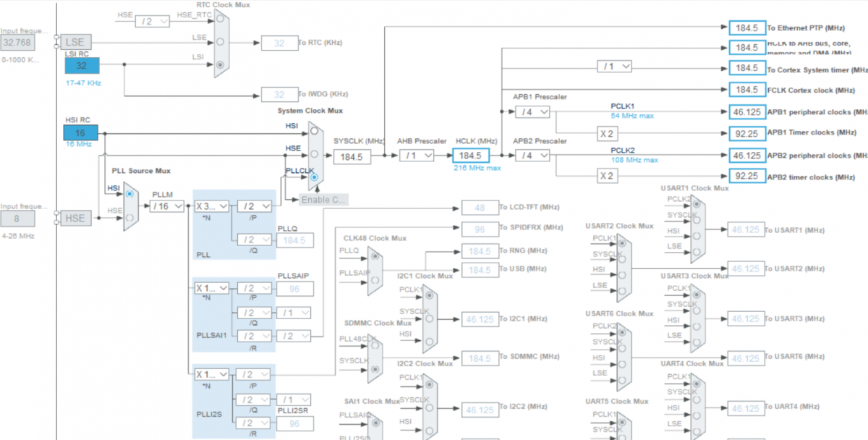This screenshot has height=440, width=868.
Task: Select LSE in the RTC Clock Mux
Action: pyautogui.click(x=221, y=43)
